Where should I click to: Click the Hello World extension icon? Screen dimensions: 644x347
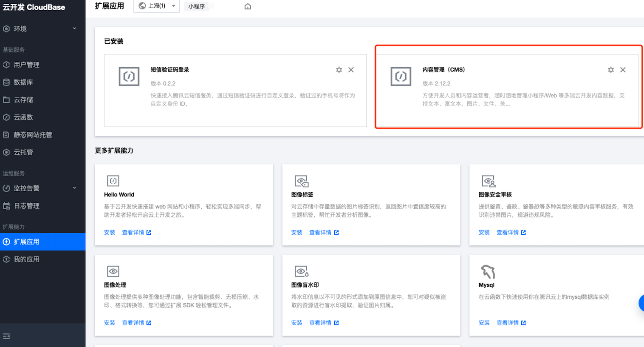[x=113, y=181]
